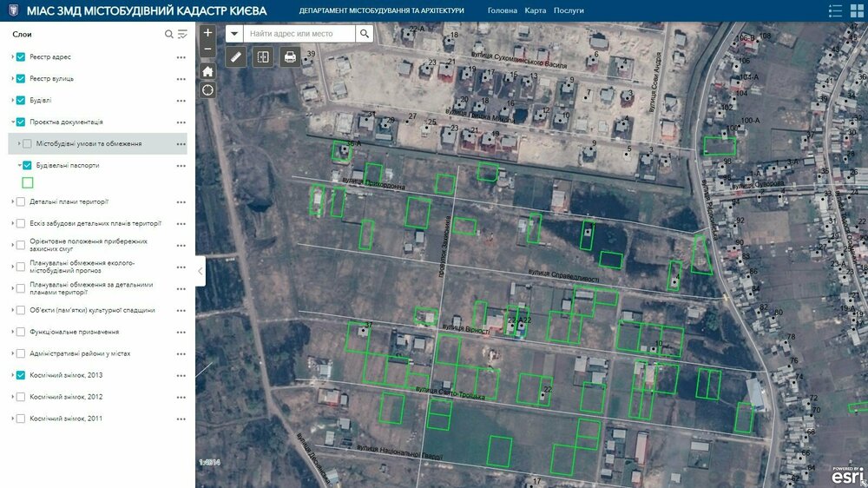Open Карта in top navigation
This screenshot has height=488, width=868.
pyautogui.click(x=536, y=10)
